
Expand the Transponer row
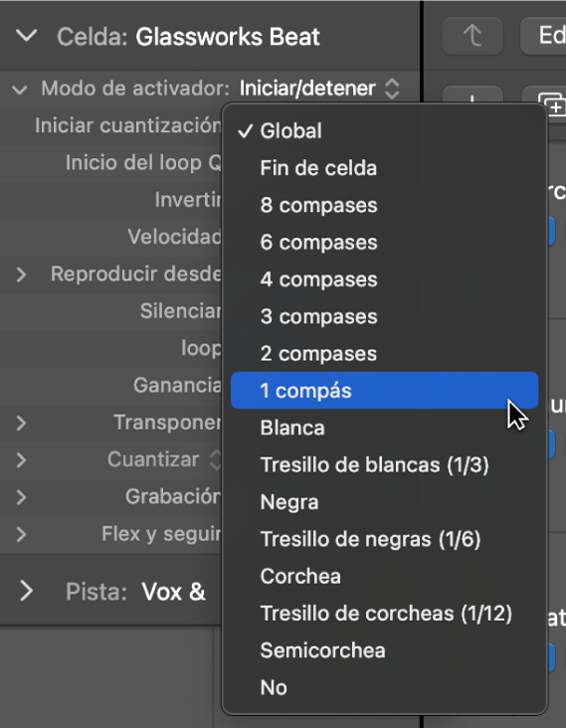point(21,423)
